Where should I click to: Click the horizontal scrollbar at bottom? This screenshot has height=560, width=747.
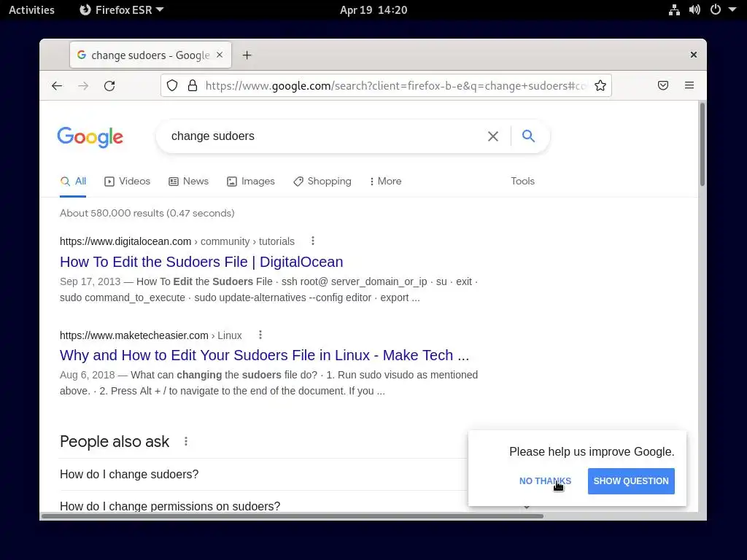point(293,516)
